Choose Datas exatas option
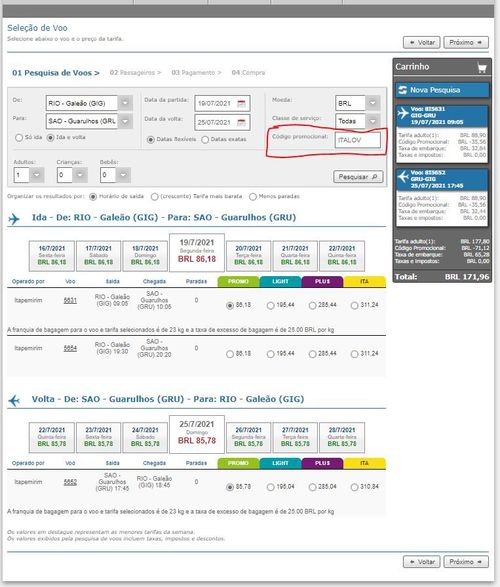Image resolution: width=500 pixels, height=587 pixels. tap(205, 140)
